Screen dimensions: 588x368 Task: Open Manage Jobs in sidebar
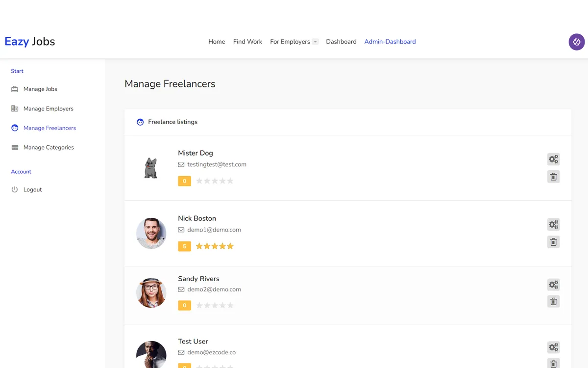coord(40,89)
